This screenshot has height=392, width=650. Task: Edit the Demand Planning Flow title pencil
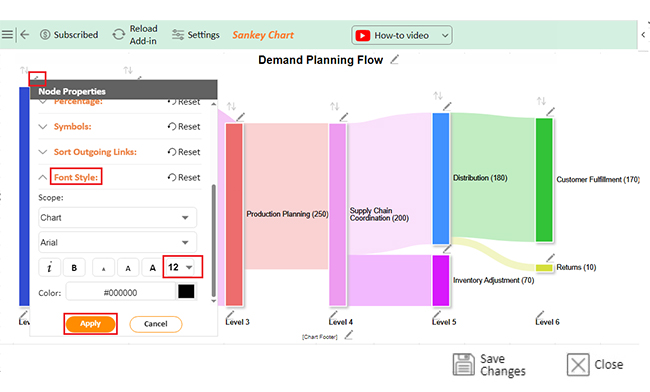pyautogui.click(x=394, y=60)
